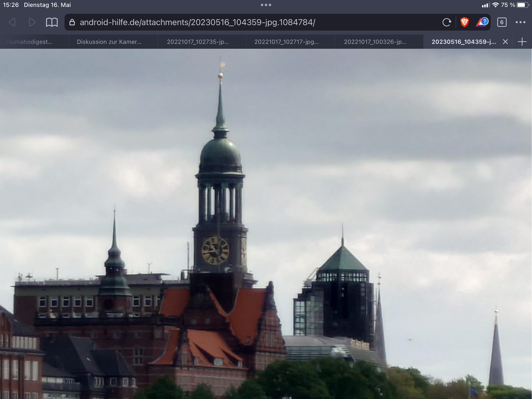
Task: Tap the padlock site security icon
Action: 72,22
